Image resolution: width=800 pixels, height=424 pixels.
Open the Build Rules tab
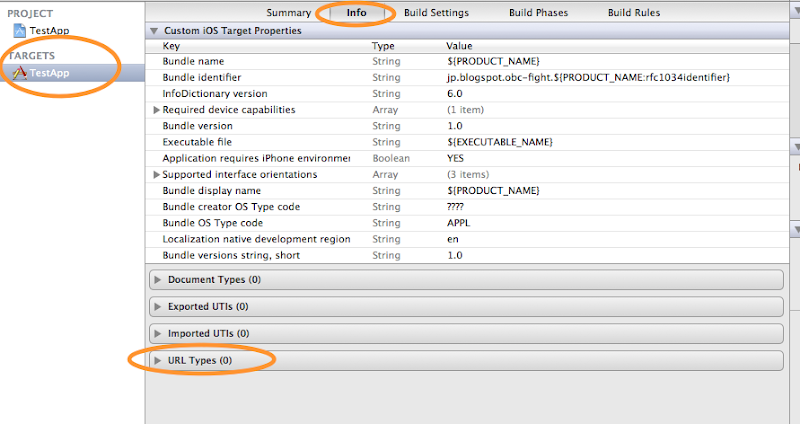coord(634,13)
